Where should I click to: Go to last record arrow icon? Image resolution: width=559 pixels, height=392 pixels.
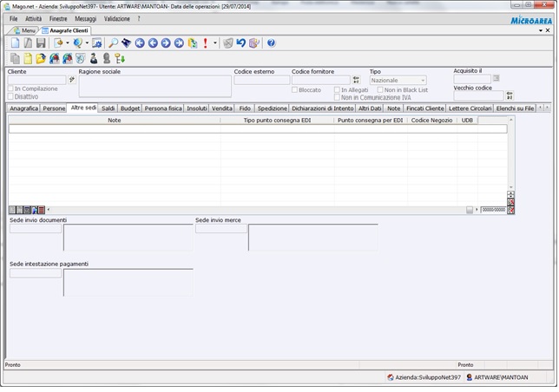tap(179, 42)
